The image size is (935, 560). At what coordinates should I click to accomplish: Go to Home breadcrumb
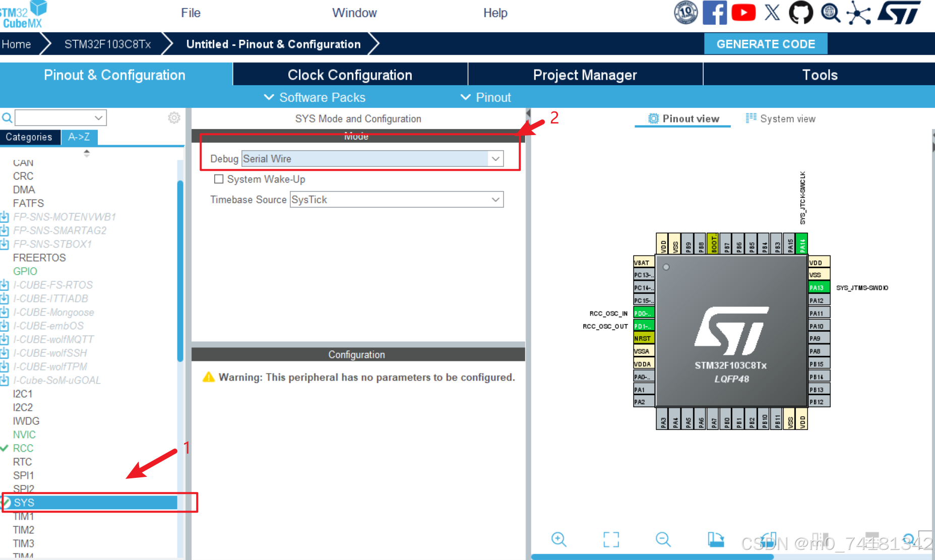(x=16, y=44)
